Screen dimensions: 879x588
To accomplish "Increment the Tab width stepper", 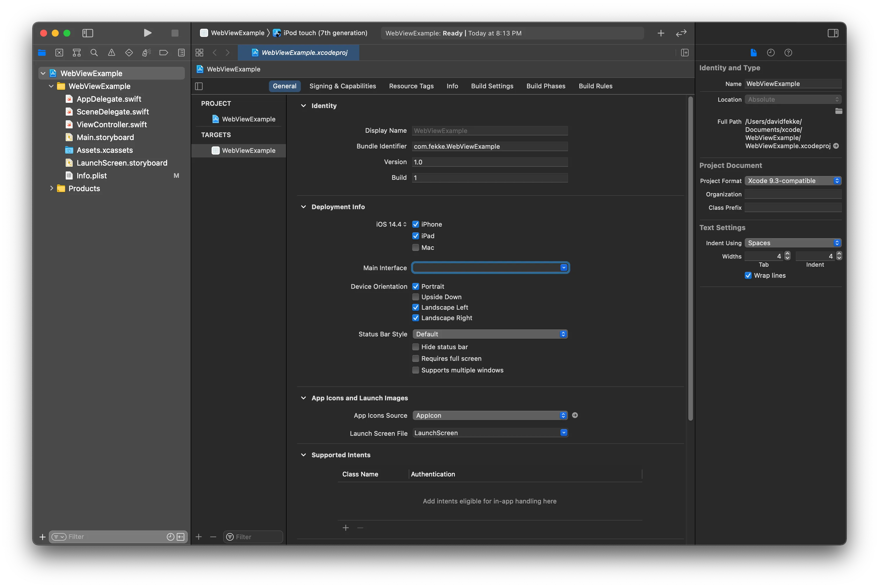I will (787, 254).
